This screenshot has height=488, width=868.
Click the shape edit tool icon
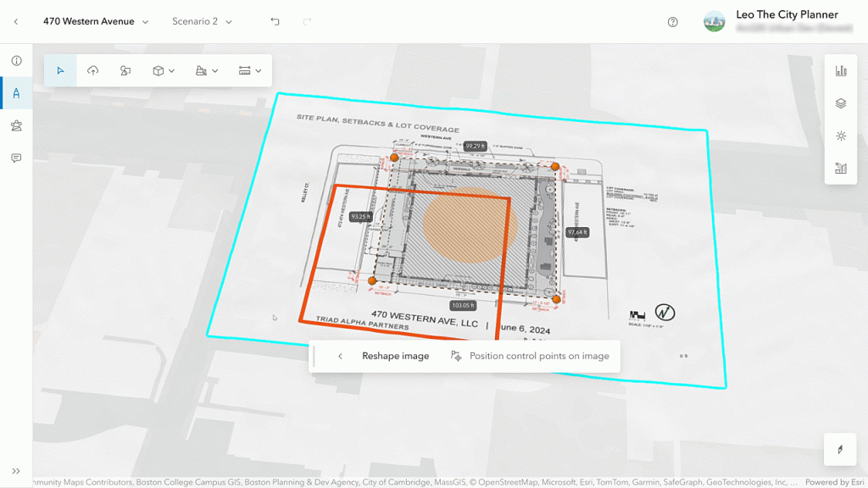[125, 70]
